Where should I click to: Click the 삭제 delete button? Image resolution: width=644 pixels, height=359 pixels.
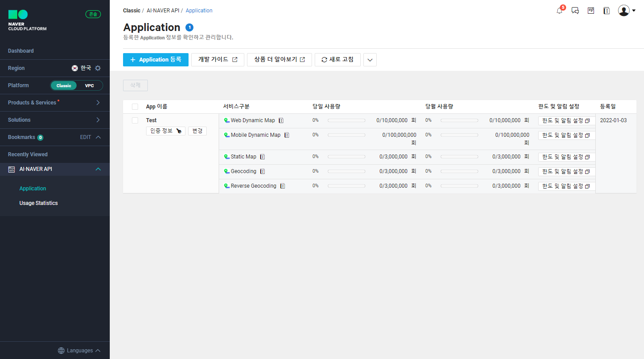(x=135, y=85)
